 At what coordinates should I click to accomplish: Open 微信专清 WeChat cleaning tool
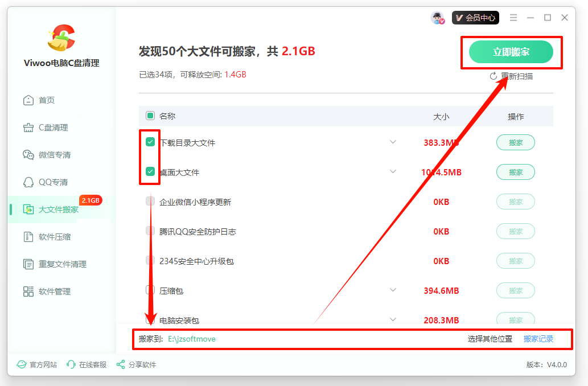tap(27, 154)
